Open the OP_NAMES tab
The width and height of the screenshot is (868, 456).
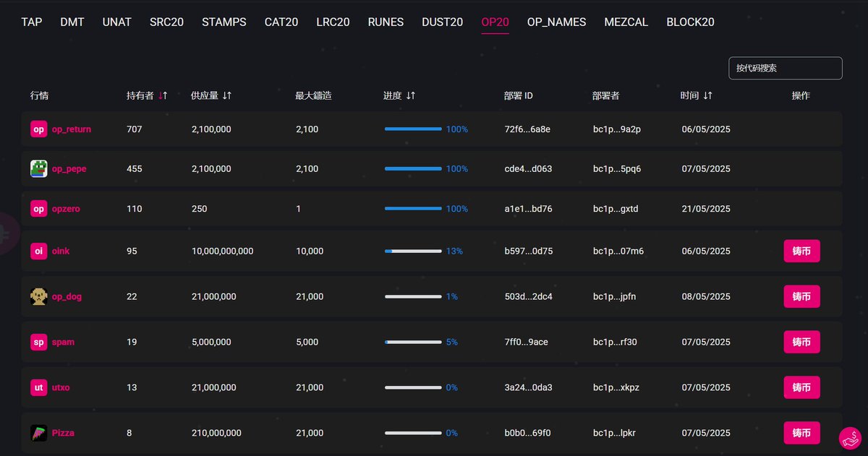[x=557, y=22]
